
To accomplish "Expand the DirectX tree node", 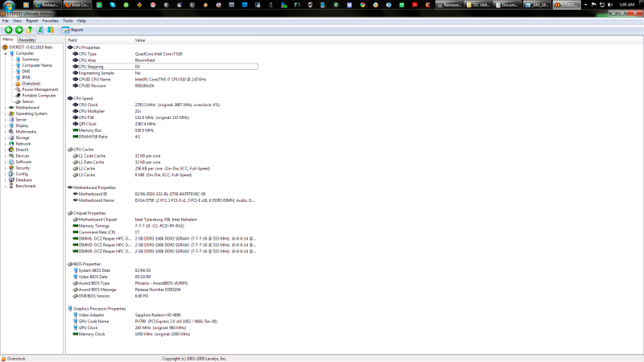I will [x=6, y=150].
